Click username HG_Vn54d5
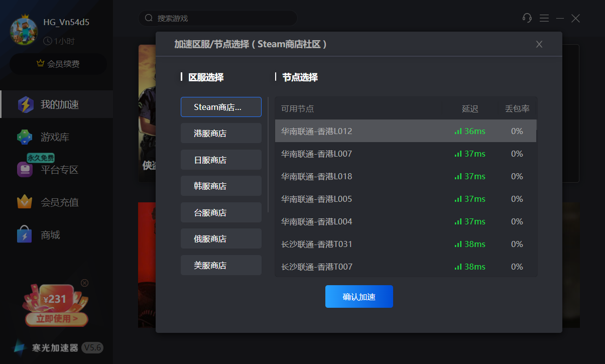This screenshot has width=605, height=364. click(66, 22)
